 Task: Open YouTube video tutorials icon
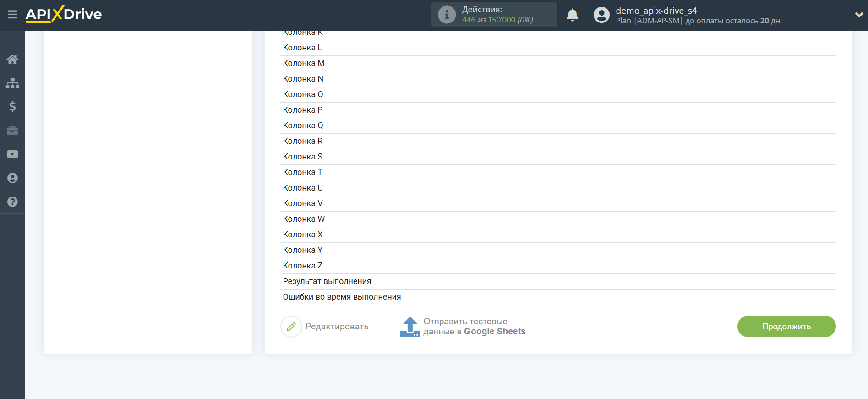(12, 154)
